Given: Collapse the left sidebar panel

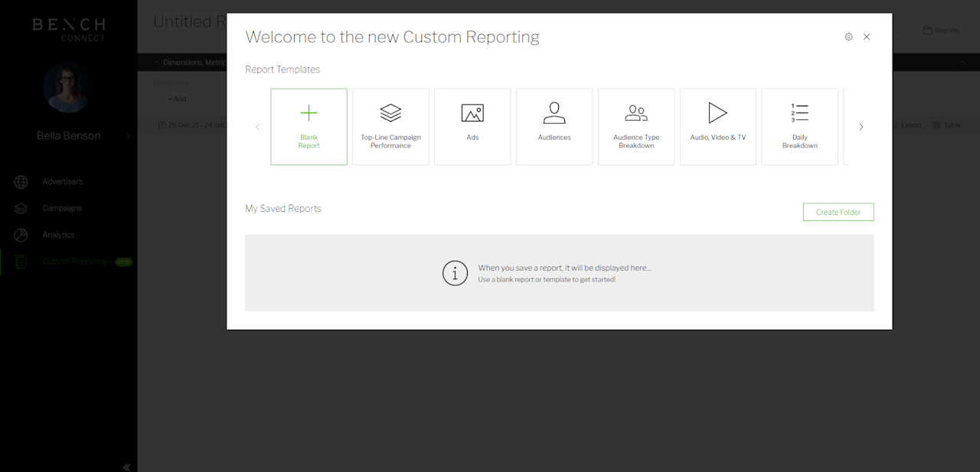Looking at the screenshot, I should 126,467.
